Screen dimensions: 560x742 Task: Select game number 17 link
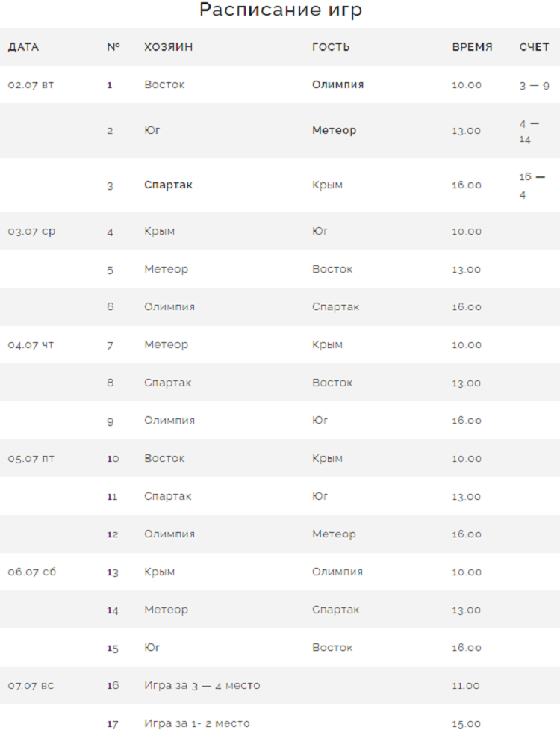pyautogui.click(x=113, y=724)
